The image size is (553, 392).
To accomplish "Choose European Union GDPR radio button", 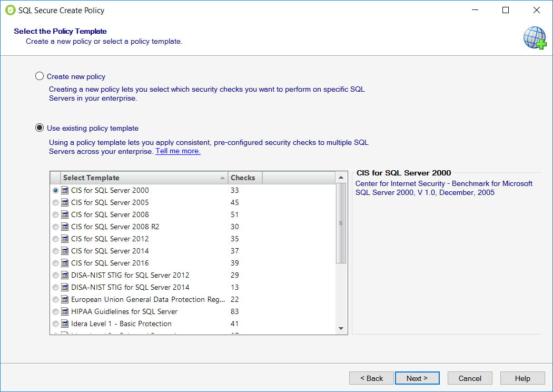I will pos(55,300).
